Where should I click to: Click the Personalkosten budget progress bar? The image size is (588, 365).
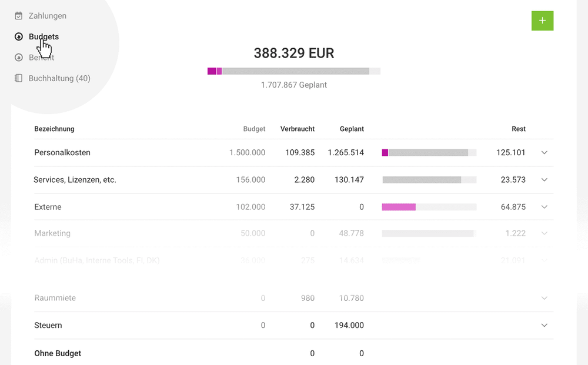click(x=429, y=152)
